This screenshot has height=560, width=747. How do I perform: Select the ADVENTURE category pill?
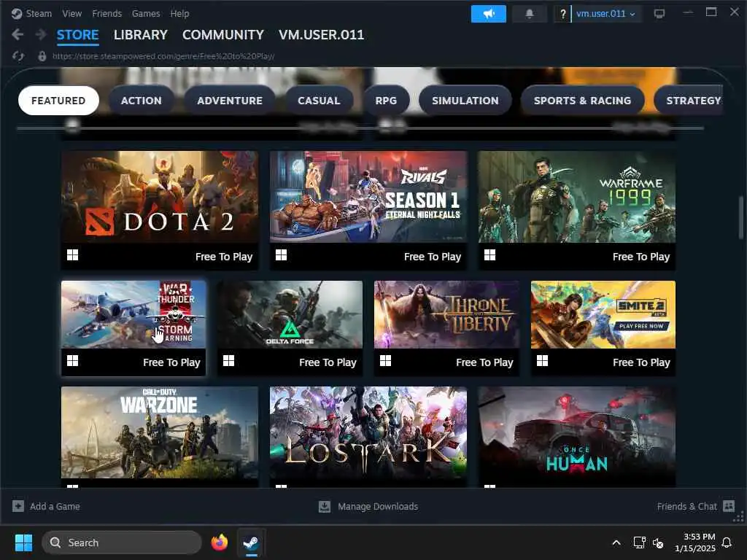pyautogui.click(x=230, y=101)
